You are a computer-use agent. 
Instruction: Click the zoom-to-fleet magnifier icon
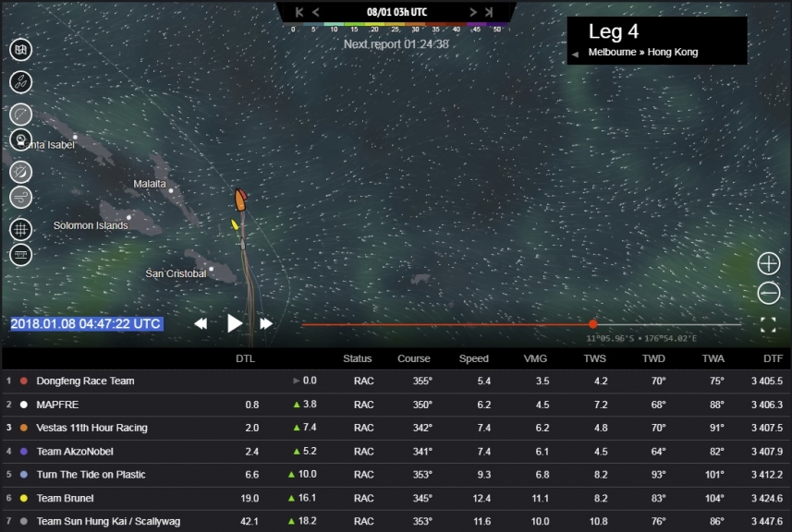(x=20, y=139)
